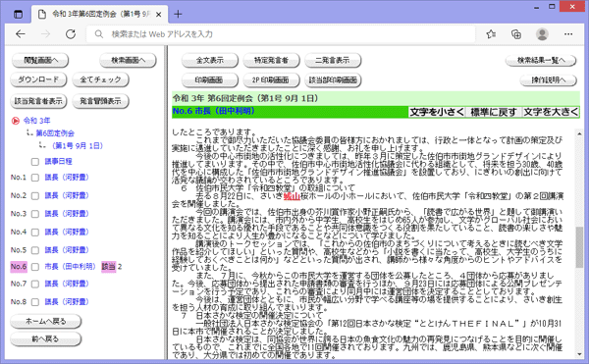Click the scrollbar up arrow in transcript
This screenshot has height=364, width=589.
579,133
